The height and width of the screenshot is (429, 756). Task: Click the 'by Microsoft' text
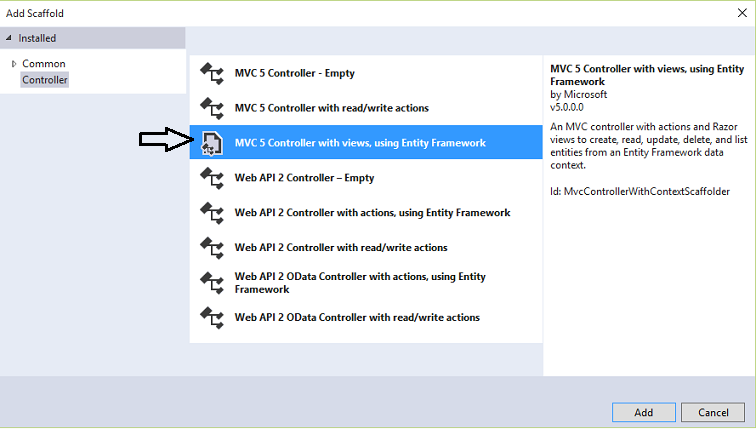(579, 94)
